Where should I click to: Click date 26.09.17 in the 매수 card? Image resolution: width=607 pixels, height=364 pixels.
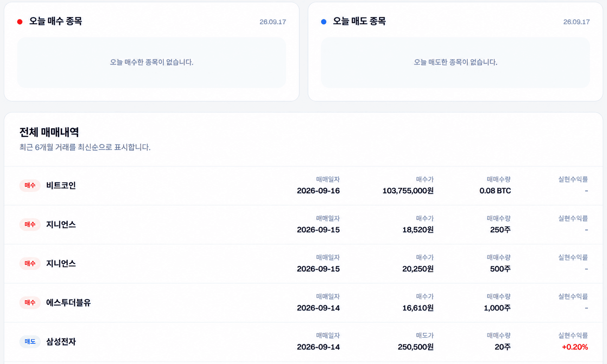[273, 22]
